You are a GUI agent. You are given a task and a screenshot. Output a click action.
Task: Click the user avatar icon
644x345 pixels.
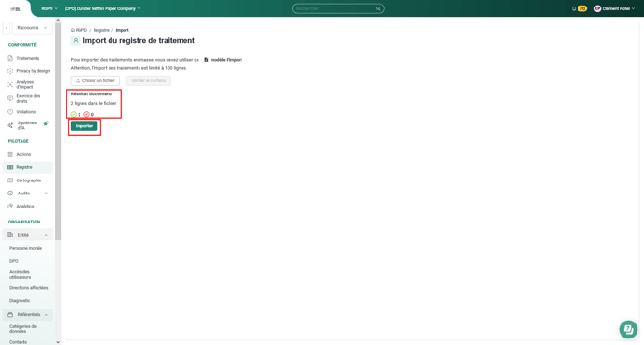[597, 8]
